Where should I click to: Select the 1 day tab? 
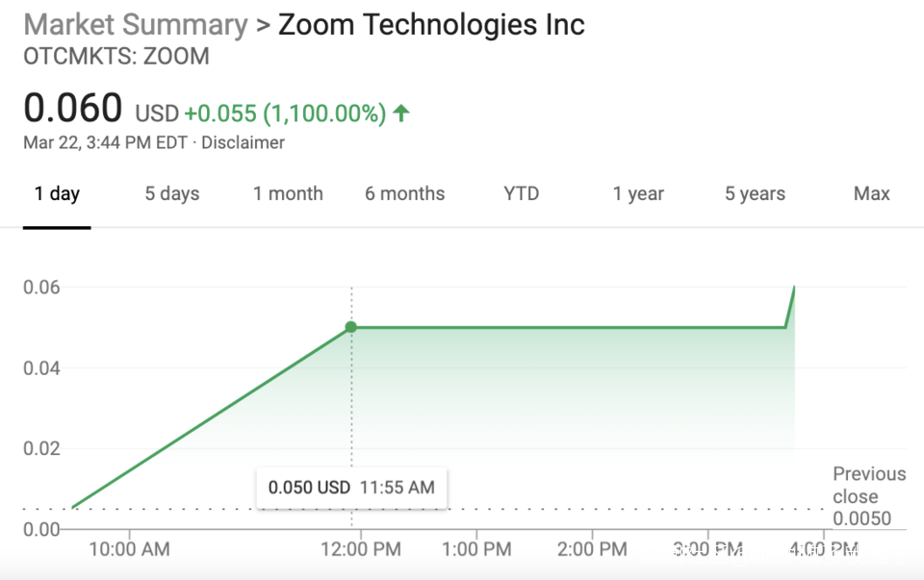click(x=57, y=194)
